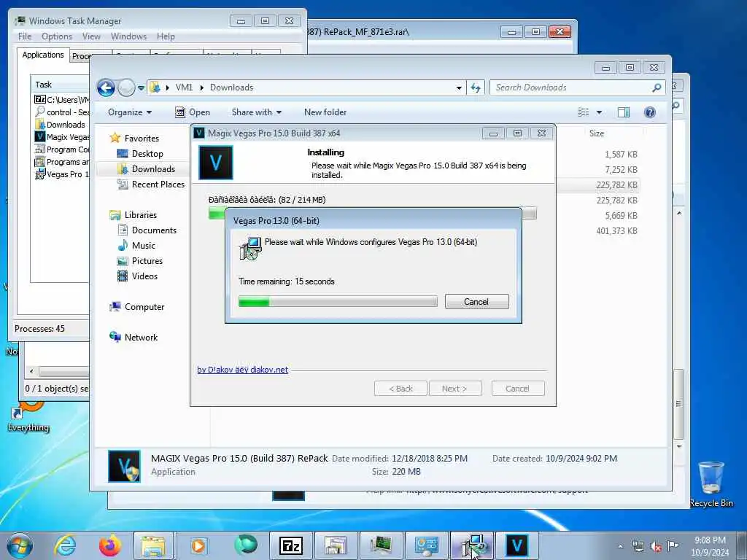Select the 1,587 KB file row

coord(621,155)
